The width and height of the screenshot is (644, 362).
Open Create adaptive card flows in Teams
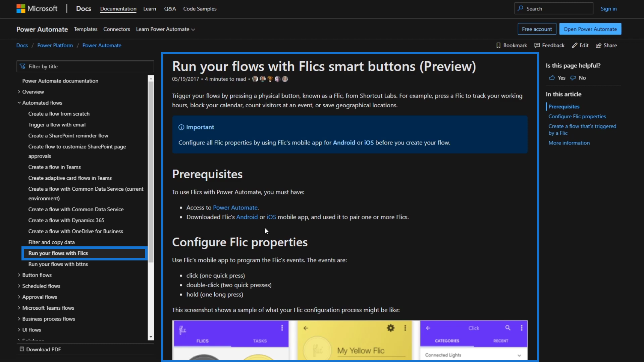coord(70,178)
